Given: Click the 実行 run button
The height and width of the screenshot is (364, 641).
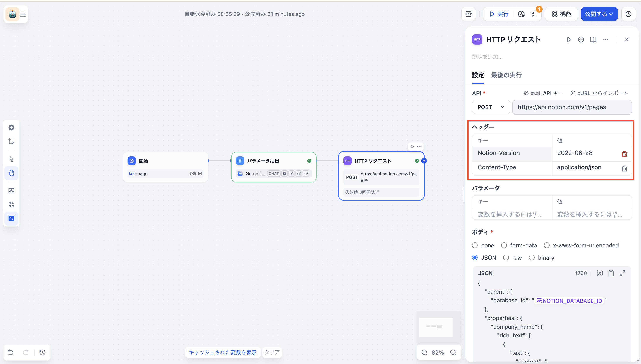Looking at the screenshot, I should click(x=499, y=14).
